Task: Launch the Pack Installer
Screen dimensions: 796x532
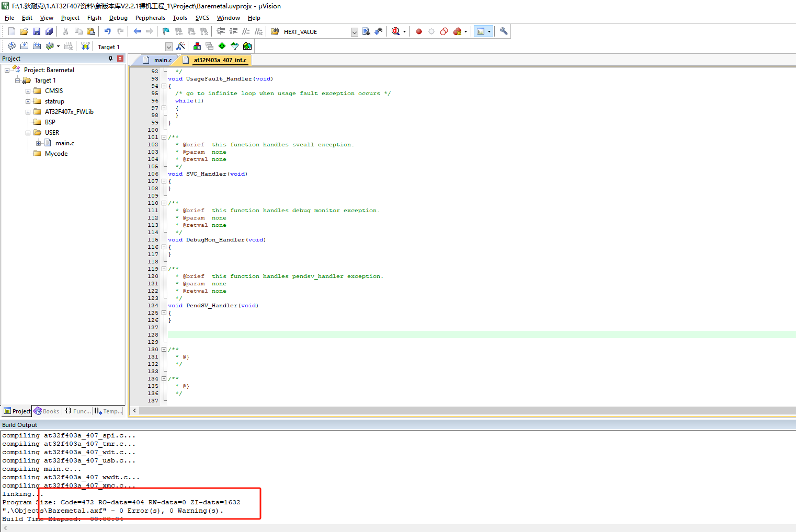Action: (x=247, y=46)
